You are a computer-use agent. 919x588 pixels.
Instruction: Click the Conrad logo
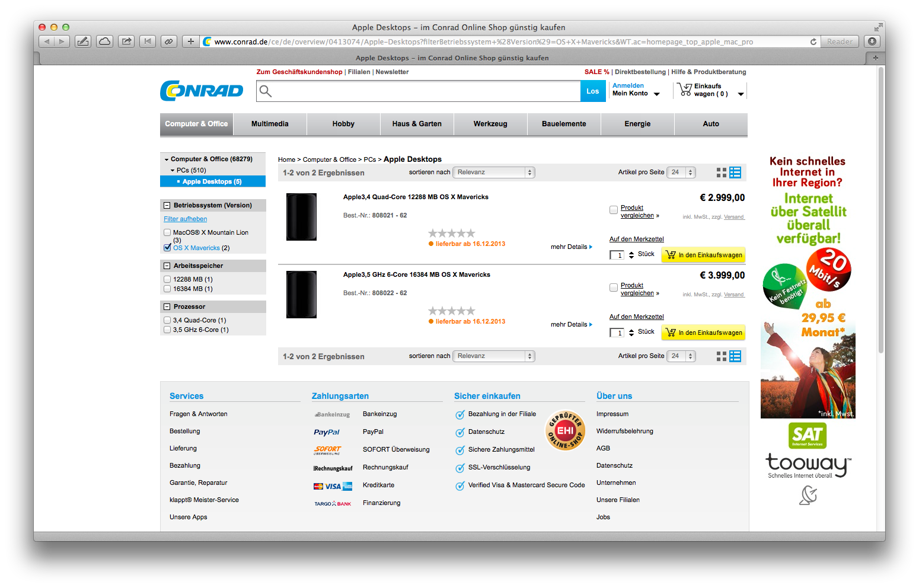pyautogui.click(x=202, y=91)
